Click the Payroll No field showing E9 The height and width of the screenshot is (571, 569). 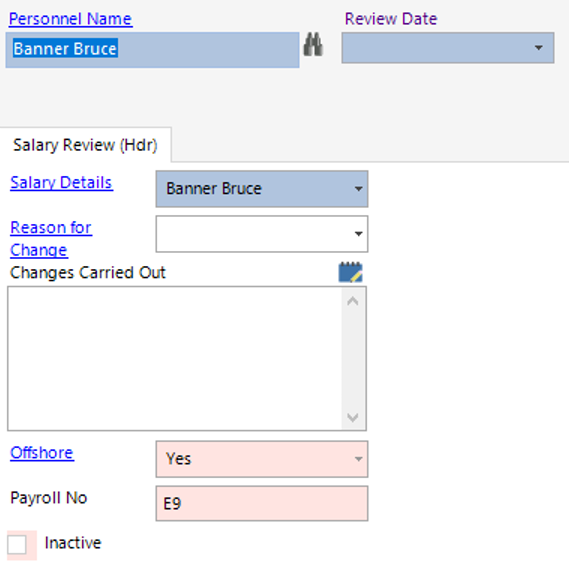tap(262, 504)
